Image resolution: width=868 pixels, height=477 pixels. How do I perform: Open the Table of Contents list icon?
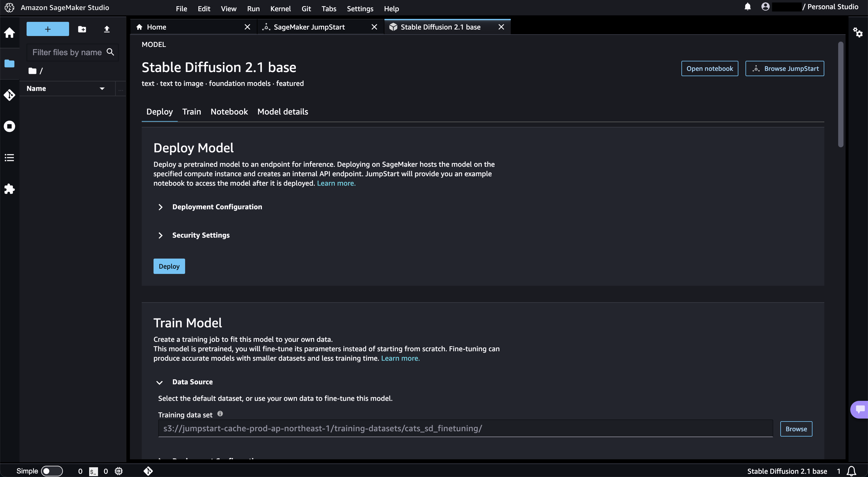(9, 157)
